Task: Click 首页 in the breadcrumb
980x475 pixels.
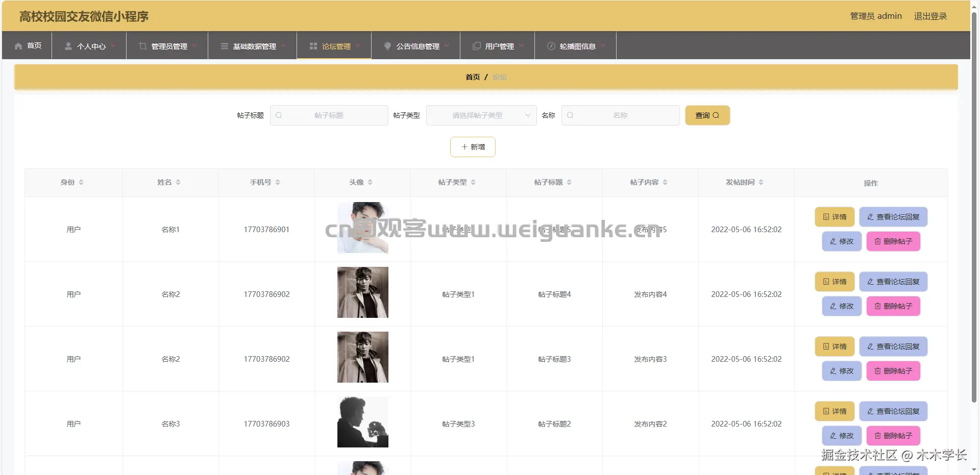Action: (x=473, y=77)
